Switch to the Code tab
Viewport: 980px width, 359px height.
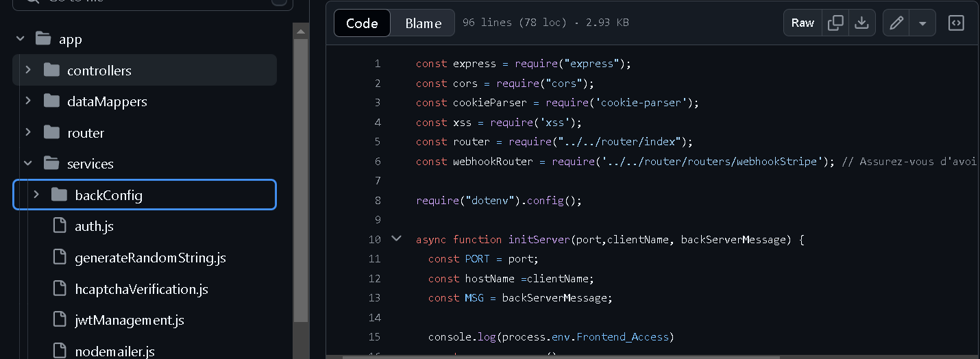tap(362, 23)
